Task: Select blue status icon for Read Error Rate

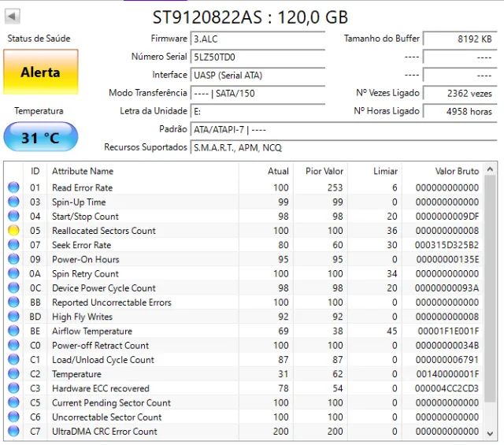Action: pos(13,187)
